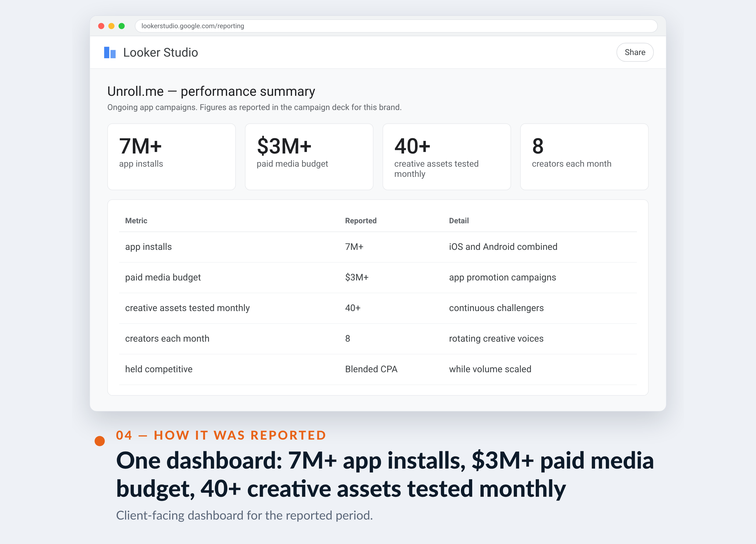Click the 'One dashboard: 7M+ app installs' headline

coord(385,474)
